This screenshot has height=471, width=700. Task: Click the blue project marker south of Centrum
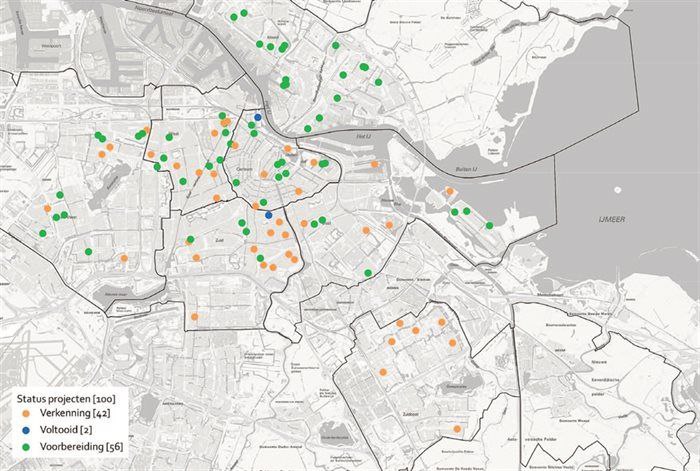tap(268, 215)
